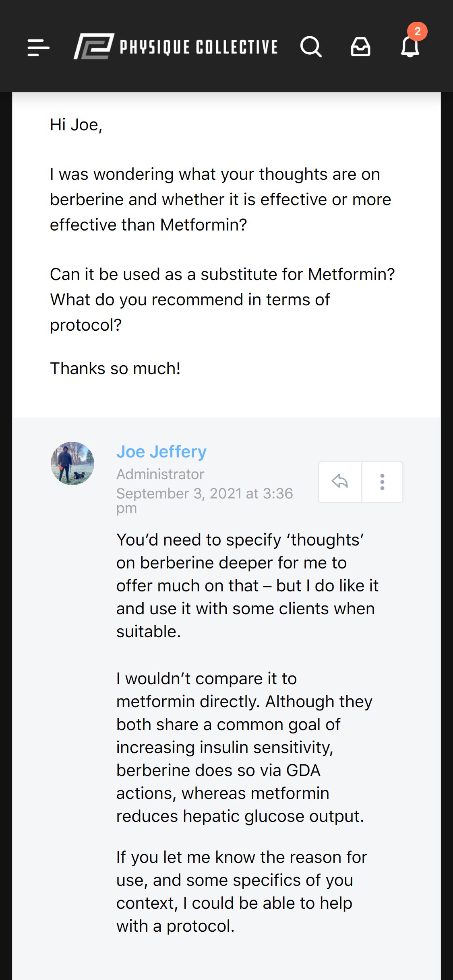Screen dimensions: 453x980
Task: Open the three-dot comment options menu
Action: tap(382, 482)
